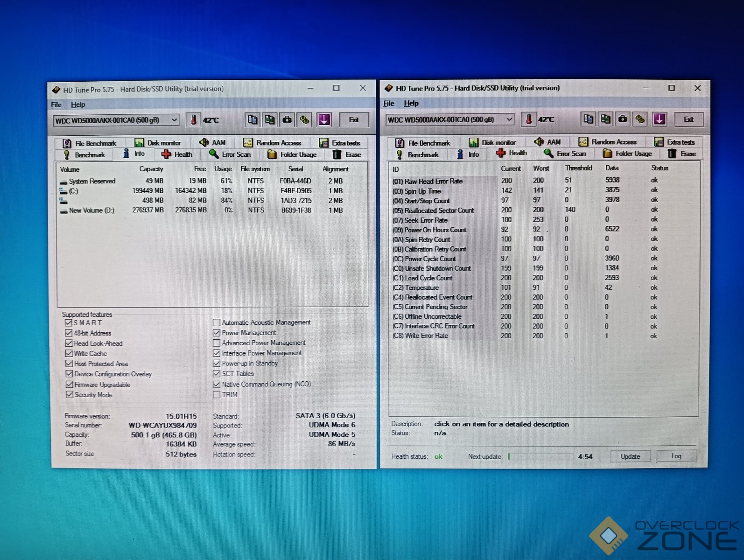Screen dimensions: 744x560
Task: Select (C2) Temperature attribute row
Action: [x=543, y=287]
